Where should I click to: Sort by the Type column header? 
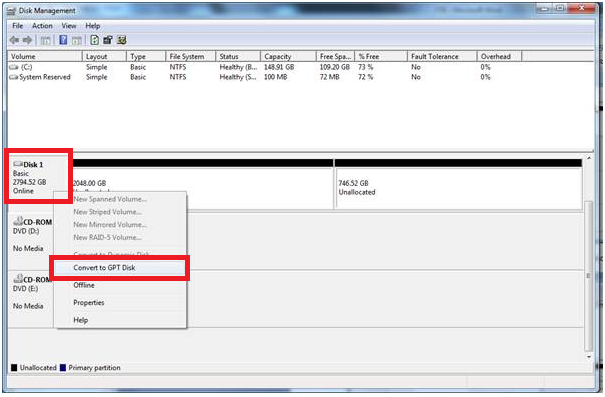[146, 56]
